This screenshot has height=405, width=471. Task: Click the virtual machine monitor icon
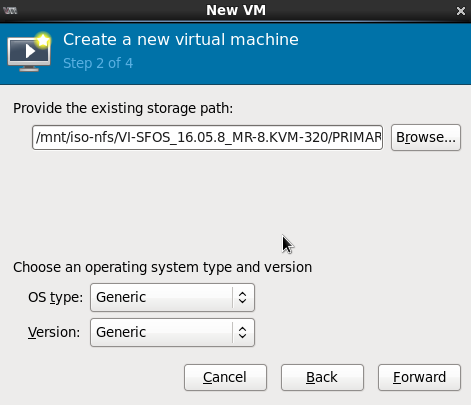click(29, 52)
